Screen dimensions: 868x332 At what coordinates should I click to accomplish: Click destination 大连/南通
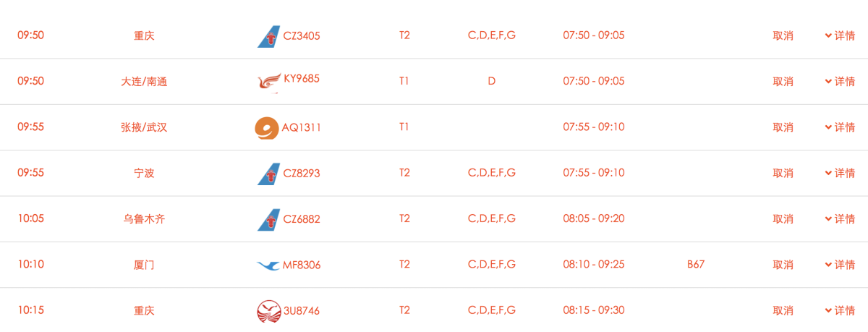click(144, 82)
